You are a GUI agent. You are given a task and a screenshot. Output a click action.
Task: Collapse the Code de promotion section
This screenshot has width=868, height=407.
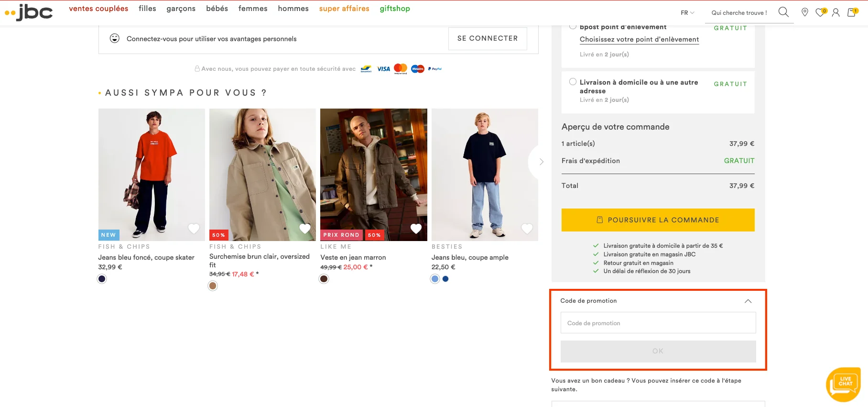coord(748,301)
